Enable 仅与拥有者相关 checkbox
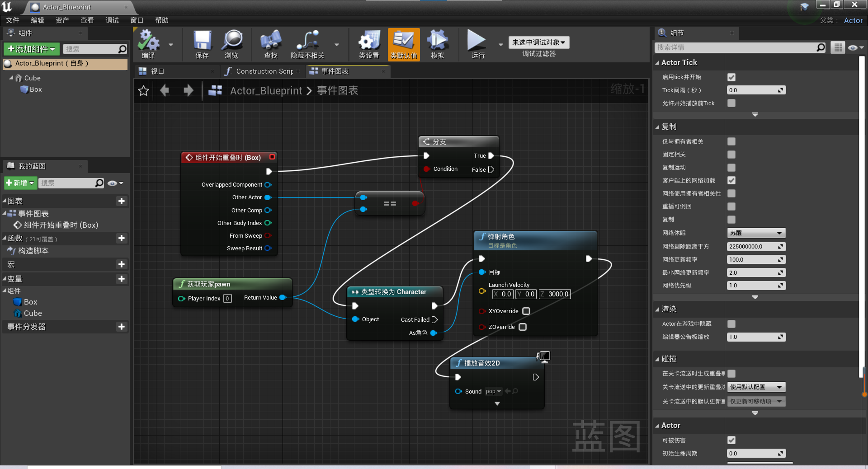Image resolution: width=868 pixels, height=469 pixels. click(x=731, y=141)
